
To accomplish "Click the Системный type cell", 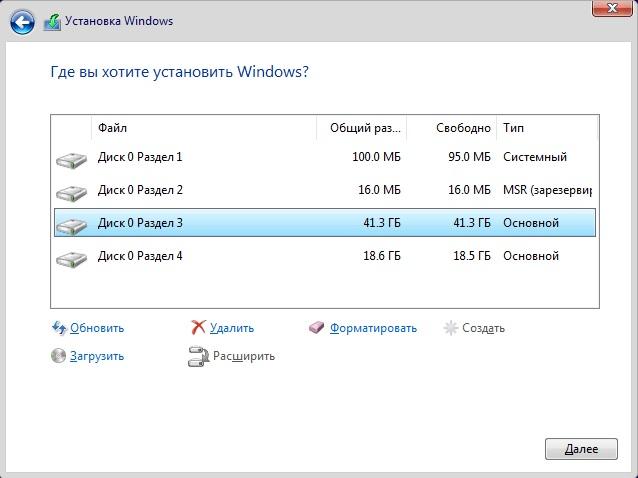I will (535, 157).
